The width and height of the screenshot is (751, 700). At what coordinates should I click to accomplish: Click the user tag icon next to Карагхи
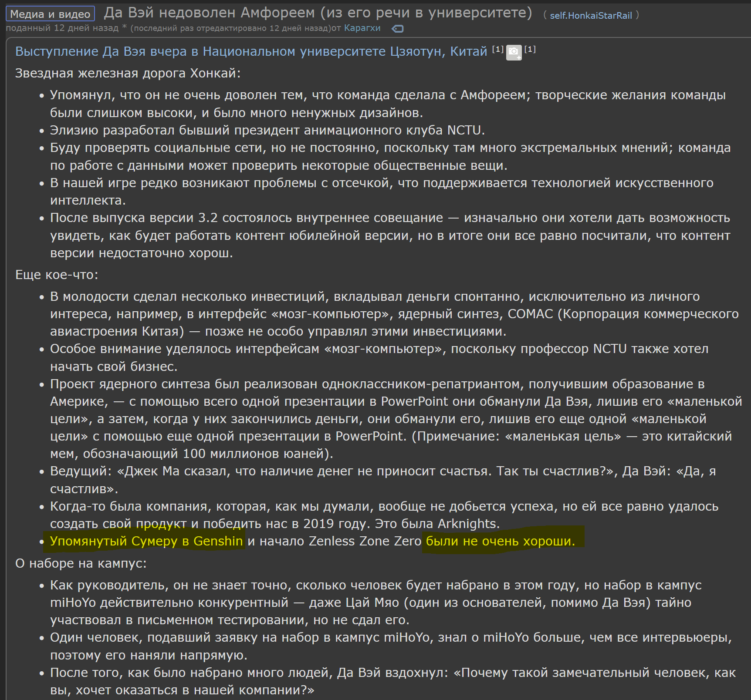[x=398, y=29]
